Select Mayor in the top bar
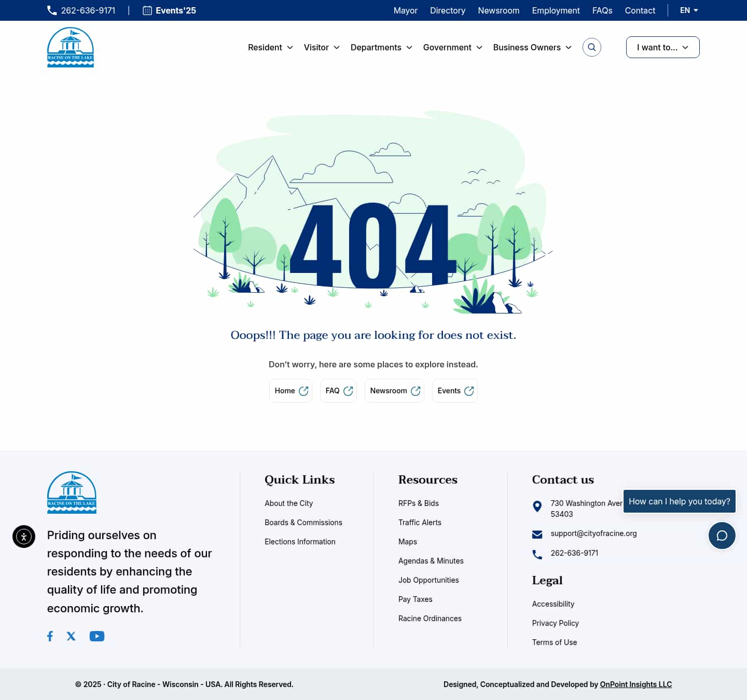This screenshot has height=700, width=747. 405,10
